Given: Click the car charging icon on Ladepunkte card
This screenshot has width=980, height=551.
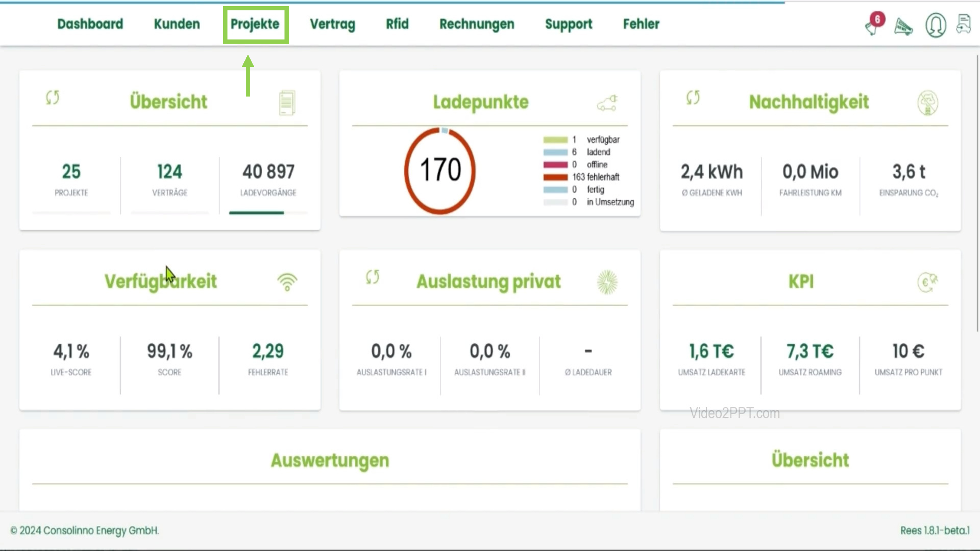Looking at the screenshot, I should [608, 103].
